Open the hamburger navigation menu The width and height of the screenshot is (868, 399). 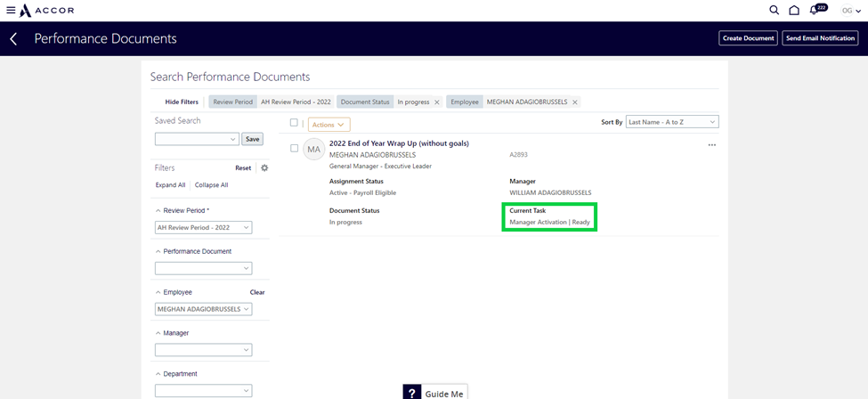11,10
